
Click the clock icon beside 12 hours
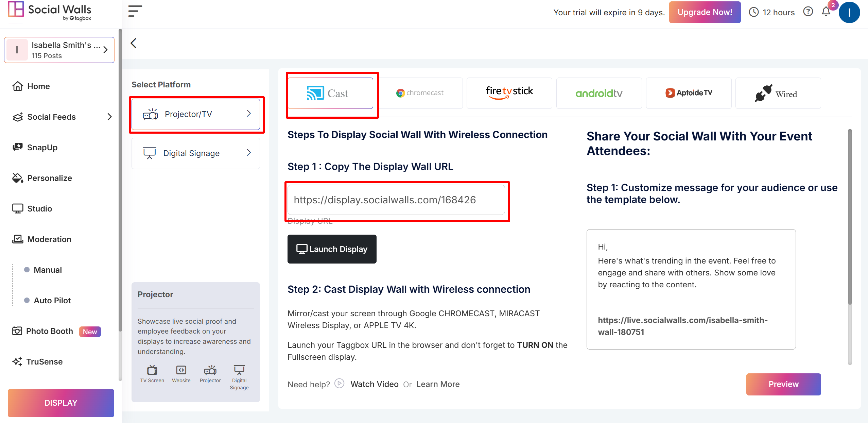click(x=753, y=12)
